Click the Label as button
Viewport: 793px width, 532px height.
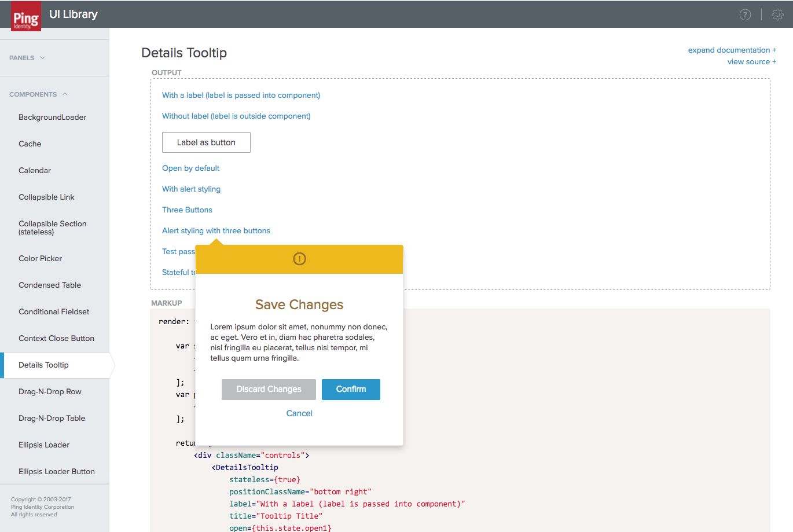coord(206,142)
